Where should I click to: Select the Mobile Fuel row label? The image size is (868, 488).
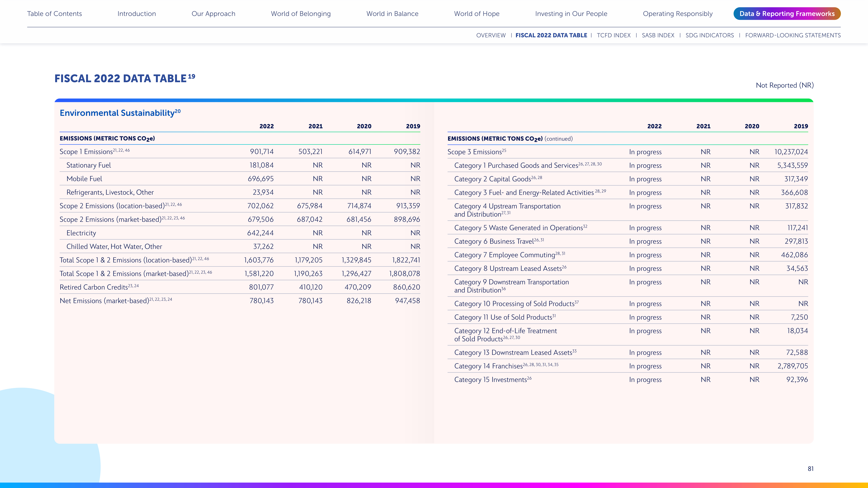pos(84,179)
